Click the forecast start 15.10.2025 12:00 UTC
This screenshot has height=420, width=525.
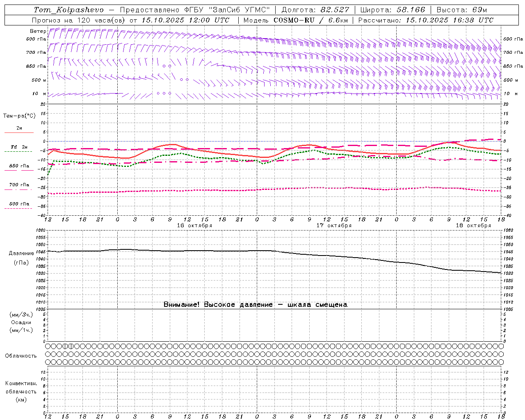[x=185, y=20]
